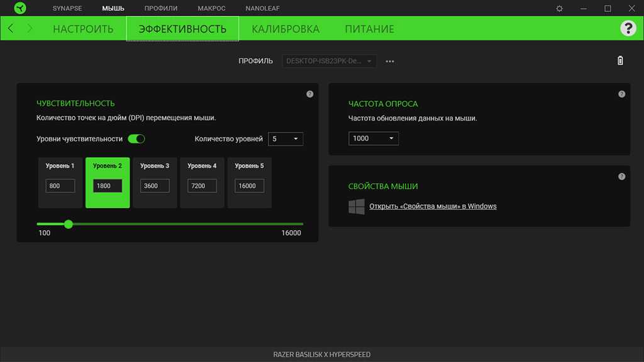Click the battery status icon
This screenshot has height=362, width=644.
tap(620, 61)
